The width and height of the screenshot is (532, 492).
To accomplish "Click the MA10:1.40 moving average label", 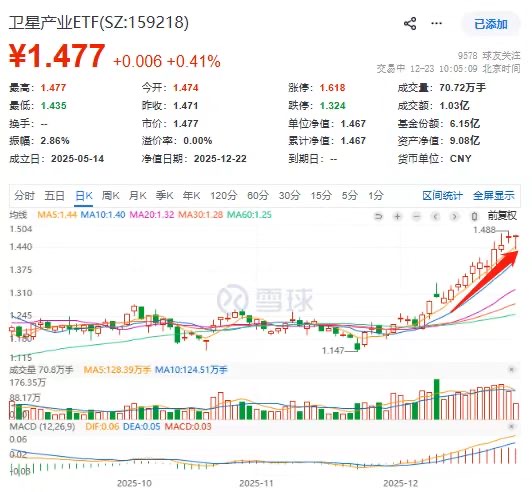I will (103, 215).
